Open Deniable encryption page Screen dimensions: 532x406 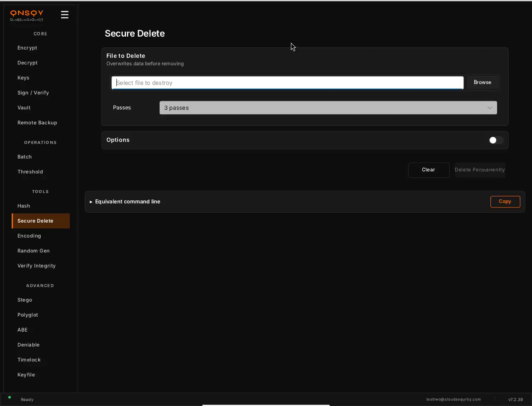point(41,345)
